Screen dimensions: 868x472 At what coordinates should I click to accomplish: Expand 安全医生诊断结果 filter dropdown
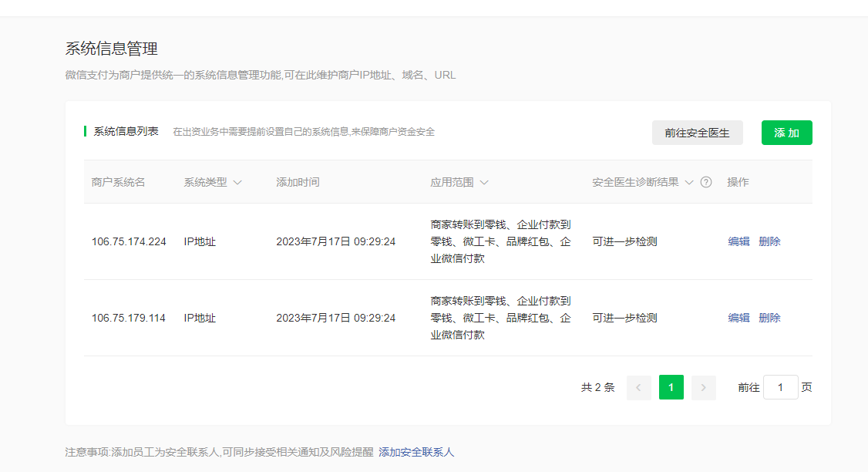pos(689,183)
